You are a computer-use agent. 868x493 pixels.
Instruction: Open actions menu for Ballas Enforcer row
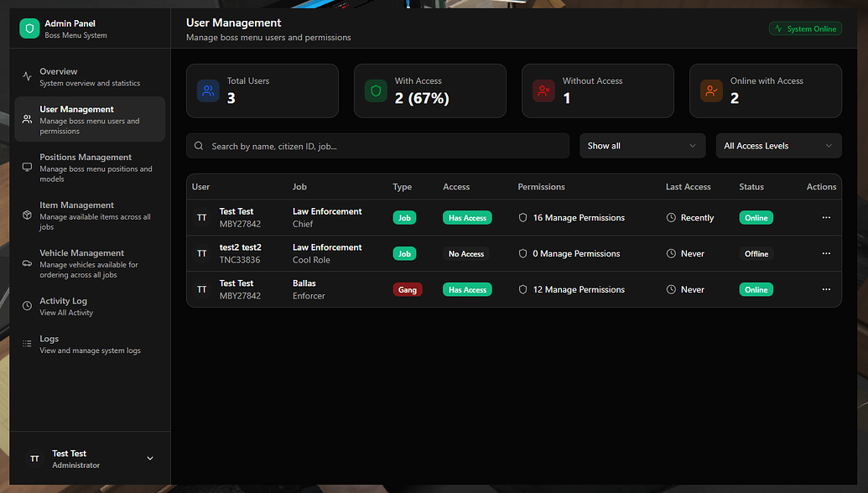[x=826, y=289]
